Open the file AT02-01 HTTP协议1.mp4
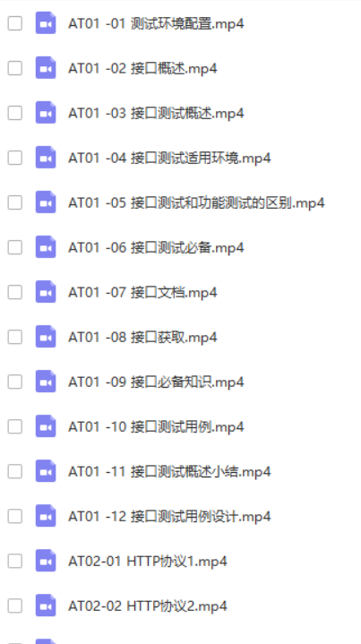The image size is (361, 644). click(148, 561)
